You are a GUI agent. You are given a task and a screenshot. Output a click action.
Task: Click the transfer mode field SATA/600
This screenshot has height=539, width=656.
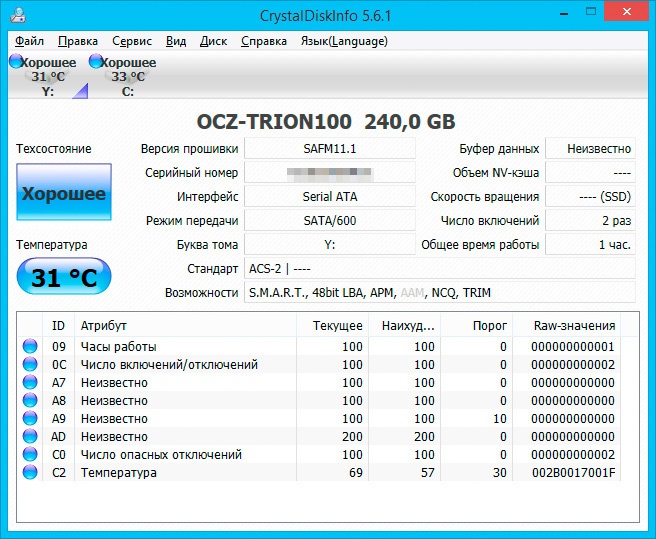[x=330, y=221]
